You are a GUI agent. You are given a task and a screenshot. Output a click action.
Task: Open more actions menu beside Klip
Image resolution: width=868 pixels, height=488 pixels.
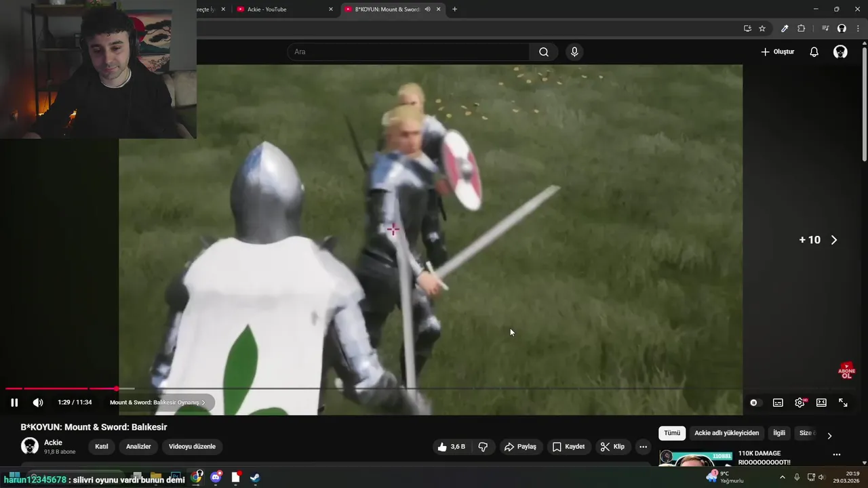pyautogui.click(x=643, y=447)
